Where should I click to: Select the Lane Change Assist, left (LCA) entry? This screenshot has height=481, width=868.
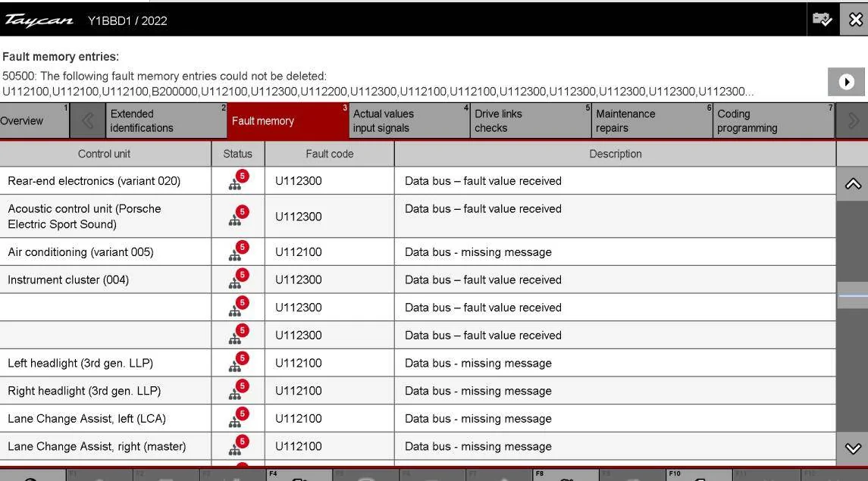click(x=87, y=419)
